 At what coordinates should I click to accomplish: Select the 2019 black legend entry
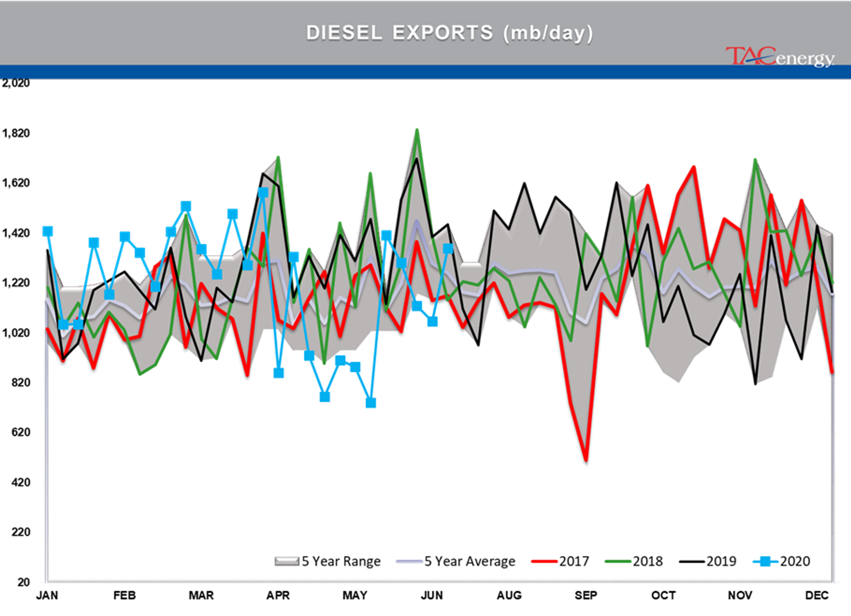click(x=708, y=561)
